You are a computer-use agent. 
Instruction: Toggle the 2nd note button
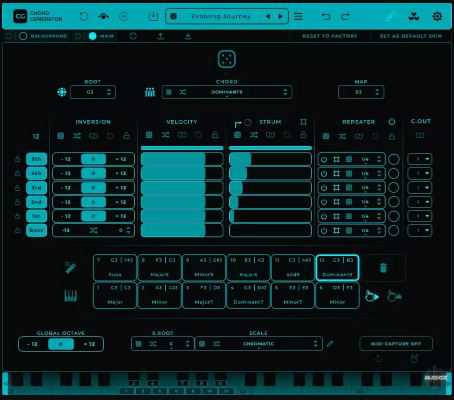coord(36,202)
